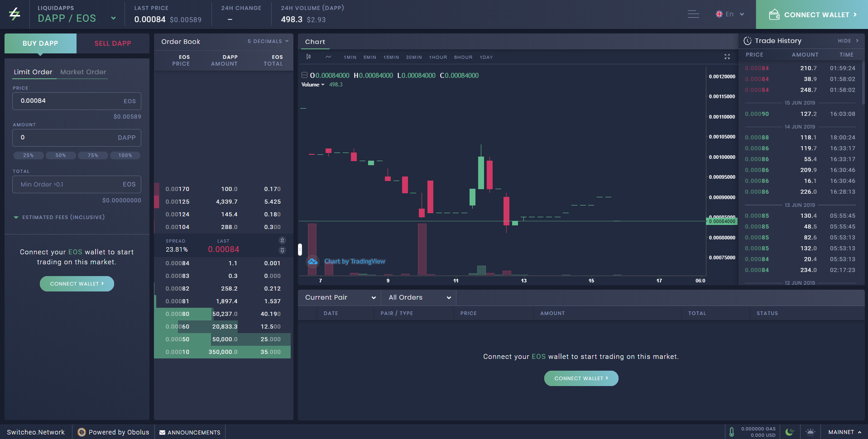
Task: Enable dark night mode moon toggle
Action: tap(790, 432)
